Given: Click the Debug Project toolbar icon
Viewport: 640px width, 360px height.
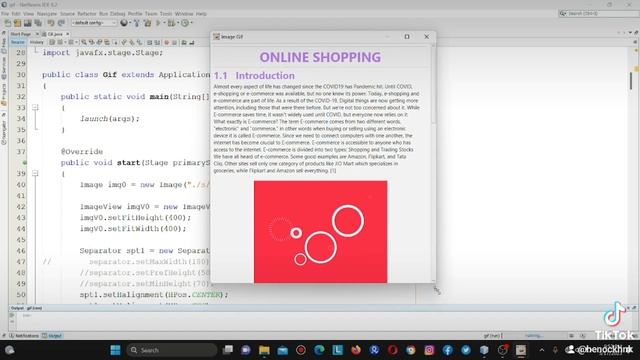Looking at the screenshot, I should pyautogui.click(x=171, y=23).
